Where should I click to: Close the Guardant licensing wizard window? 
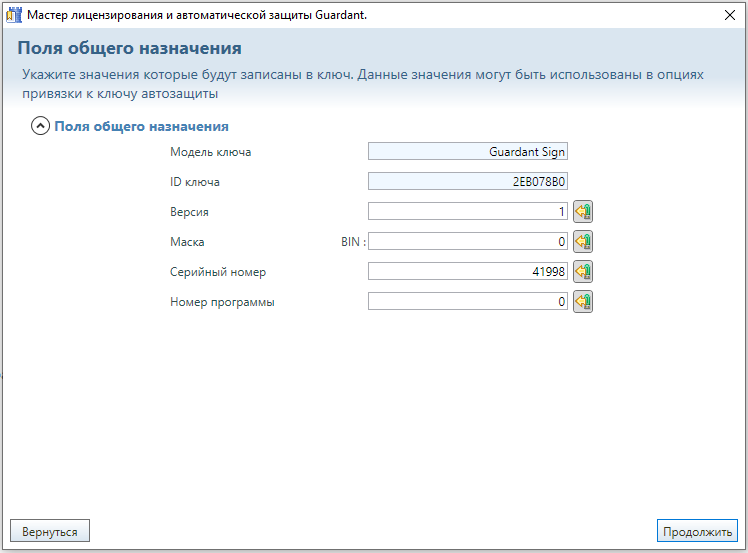[x=729, y=15]
